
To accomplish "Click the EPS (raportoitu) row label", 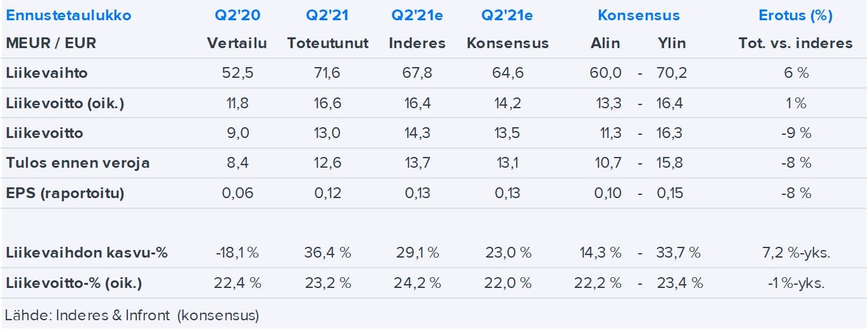I will pos(65,193).
